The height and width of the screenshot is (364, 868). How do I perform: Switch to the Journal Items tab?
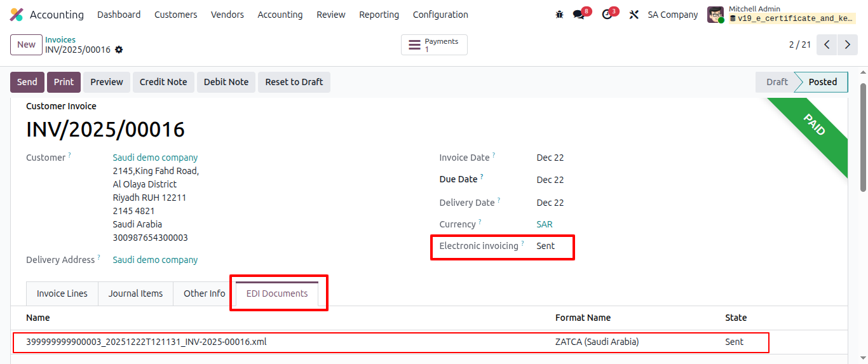135,293
